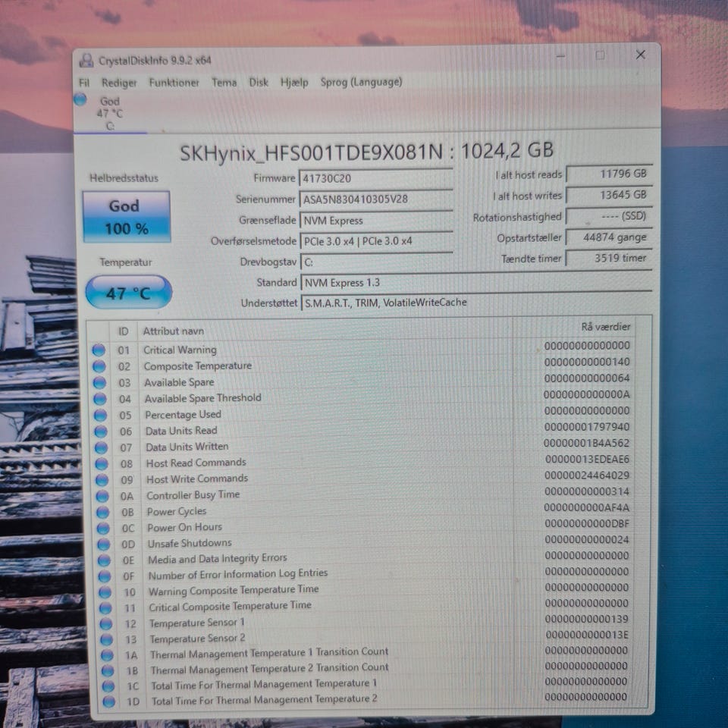Click raw value 00000000000024 for Unsafe Shutdowns
Image resolution: width=728 pixels, height=728 pixels.
coord(587,539)
